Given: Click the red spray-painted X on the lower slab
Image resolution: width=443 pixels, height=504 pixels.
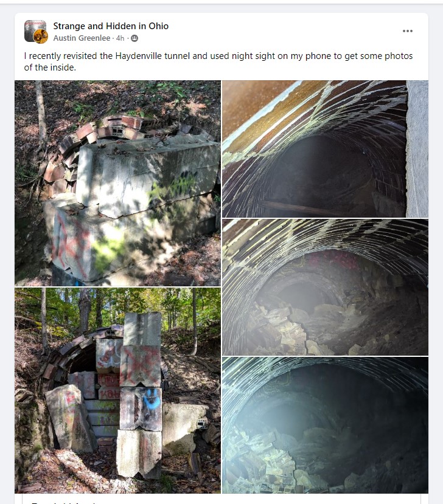Looking at the screenshot, I should click(74, 244).
